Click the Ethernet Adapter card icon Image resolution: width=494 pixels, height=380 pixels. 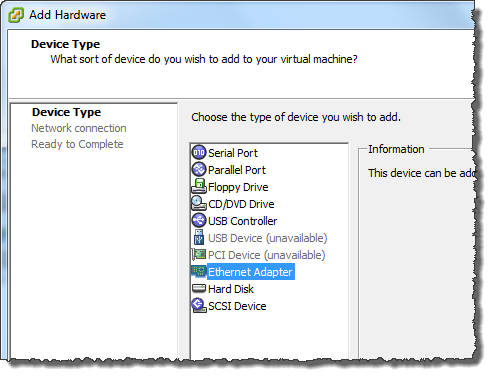coord(199,271)
